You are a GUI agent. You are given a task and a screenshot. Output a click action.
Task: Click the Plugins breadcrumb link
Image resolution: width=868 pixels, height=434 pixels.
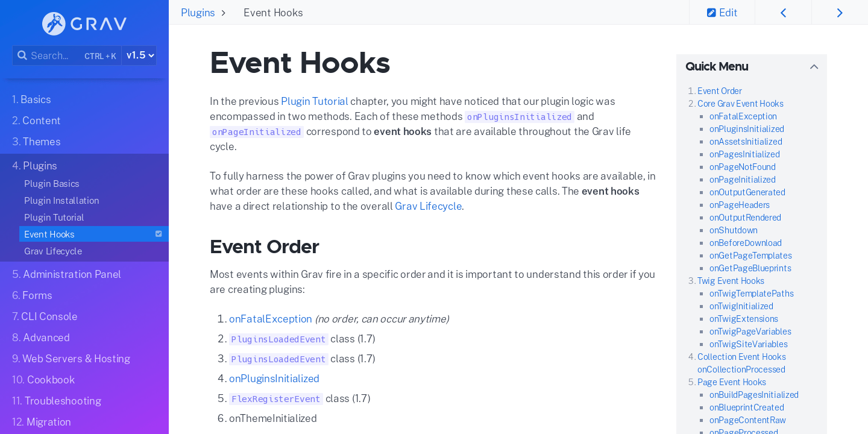198,13
